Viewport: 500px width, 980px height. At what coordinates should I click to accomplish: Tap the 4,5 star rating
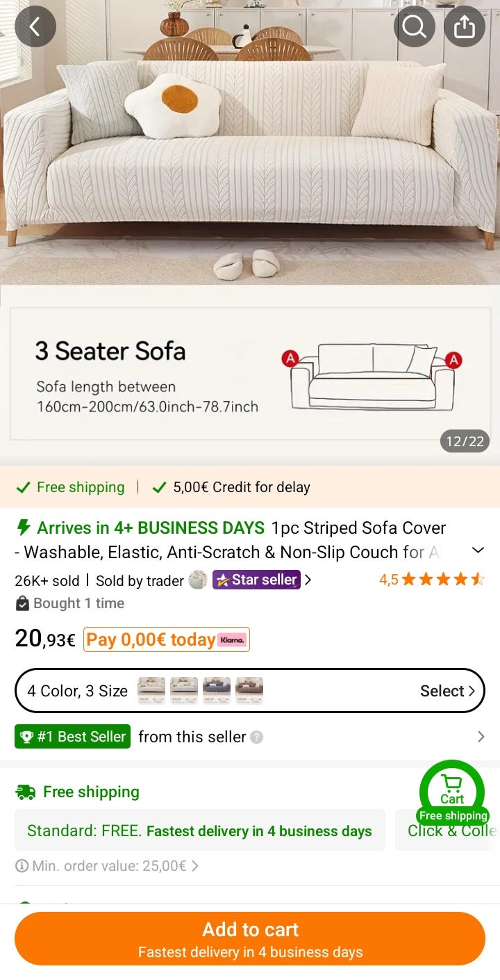point(431,580)
